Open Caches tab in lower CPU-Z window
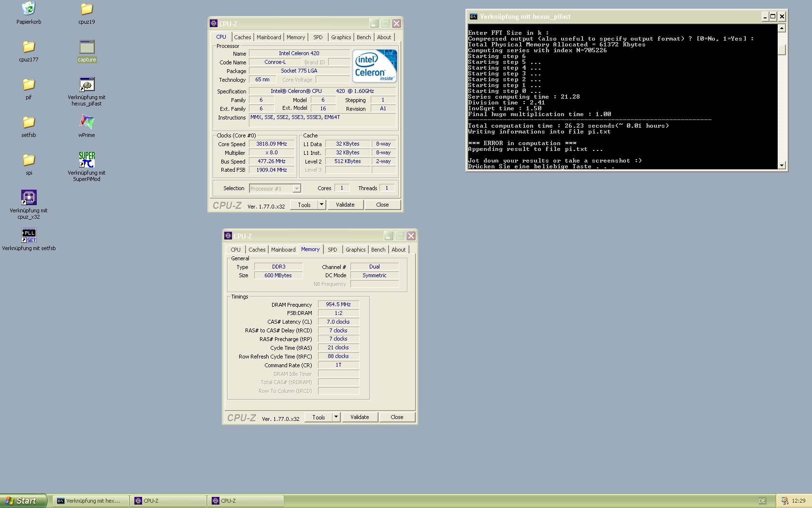Screen dimensions: 812x508 (x=257, y=250)
